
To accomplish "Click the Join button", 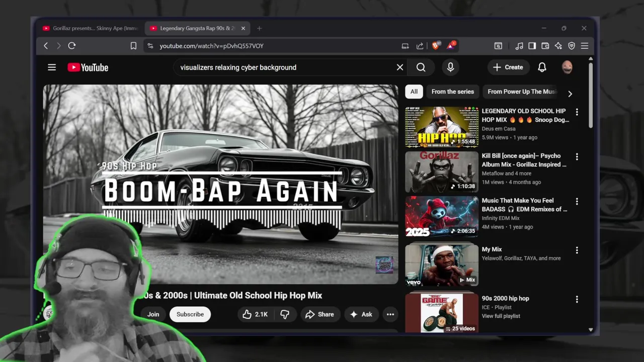I will click(153, 314).
